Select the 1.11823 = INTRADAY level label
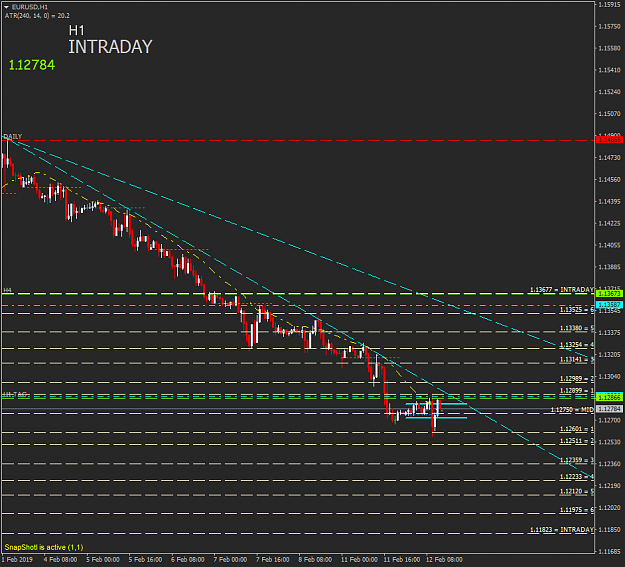This screenshot has width=625, height=567. pyautogui.click(x=562, y=530)
